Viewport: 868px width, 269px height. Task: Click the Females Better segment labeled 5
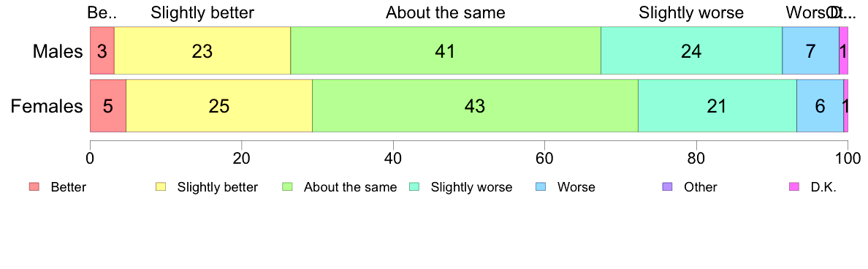pyautogui.click(x=108, y=106)
